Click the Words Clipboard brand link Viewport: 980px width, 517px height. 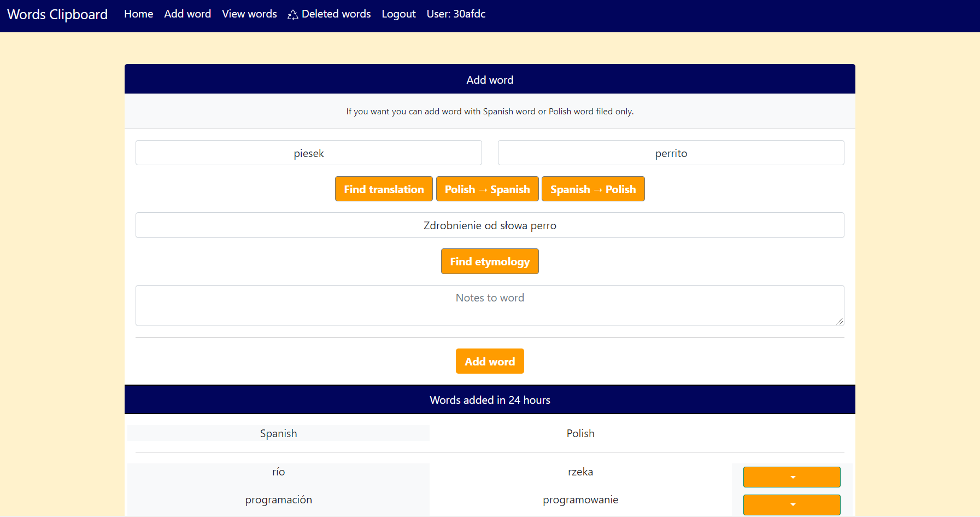coord(57,14)
